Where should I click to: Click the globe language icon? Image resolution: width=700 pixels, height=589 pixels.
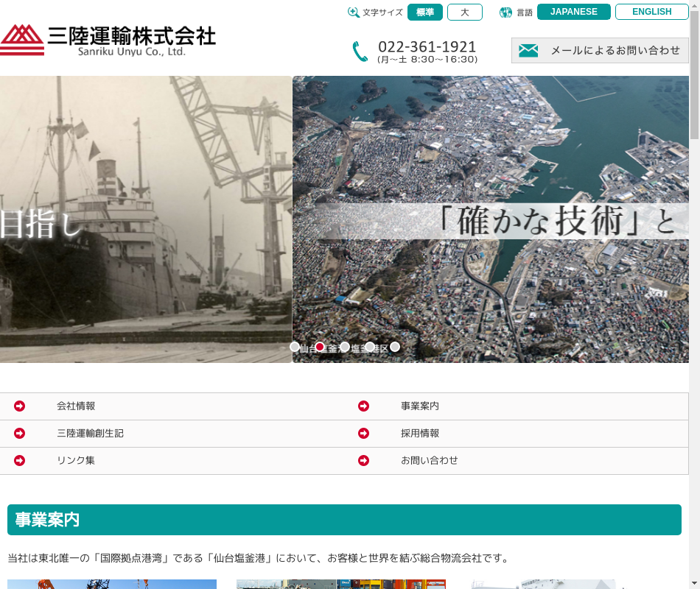pyautogui.click(x=505, y=13)
